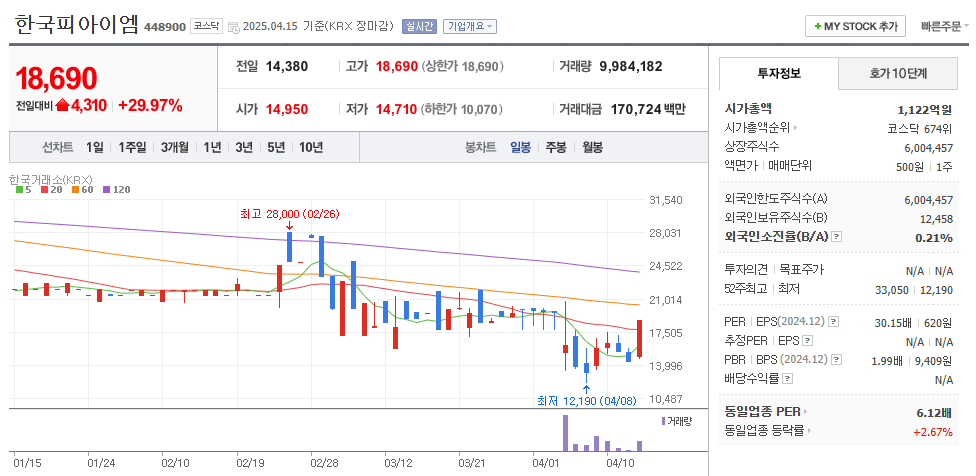
Task: Select the 1주일 line chart period
Action: (132, 147)
